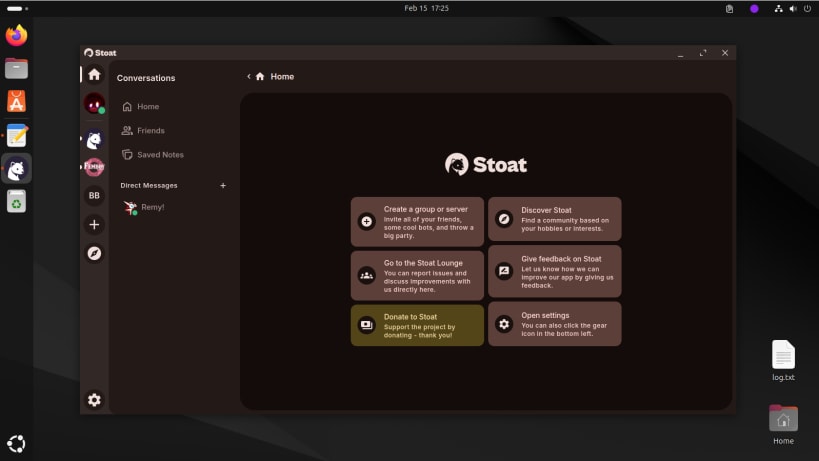819x461 pixels.
Task: Click the Give feedback on Stoat card
Action: click(555, 271)
